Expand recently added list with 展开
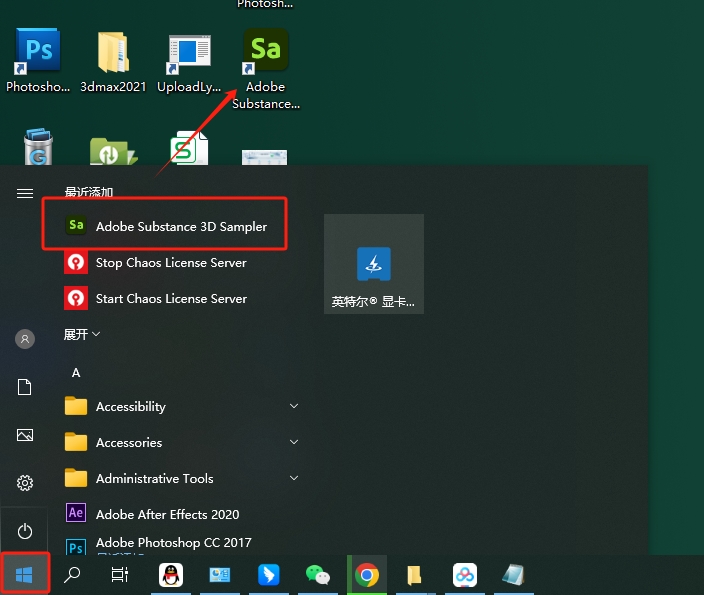704x595 pixels. tap(81, 335)
